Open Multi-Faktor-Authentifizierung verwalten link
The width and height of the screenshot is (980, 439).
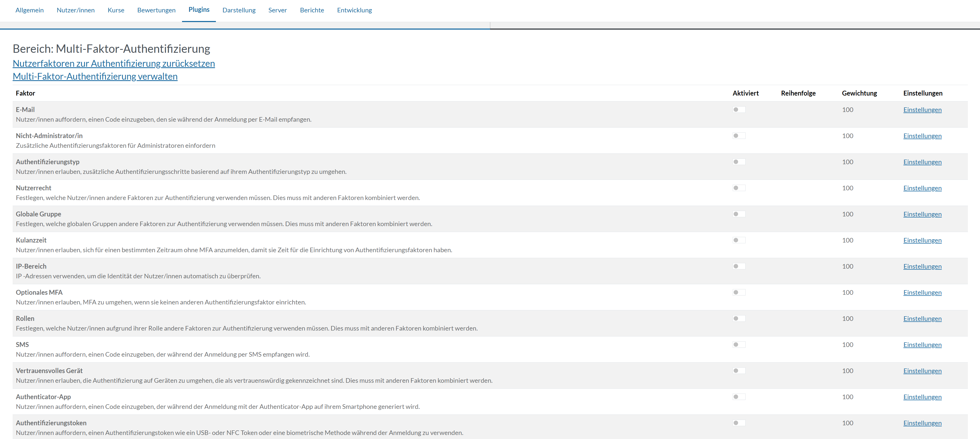pos(95,76)
